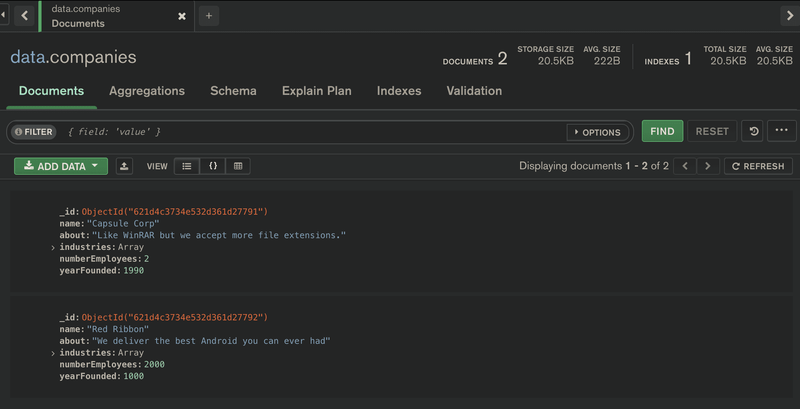Open the more options ellipsis menu
Image resolution: width=800 pixels, height=409 pixels.
[x=781, y=131]
